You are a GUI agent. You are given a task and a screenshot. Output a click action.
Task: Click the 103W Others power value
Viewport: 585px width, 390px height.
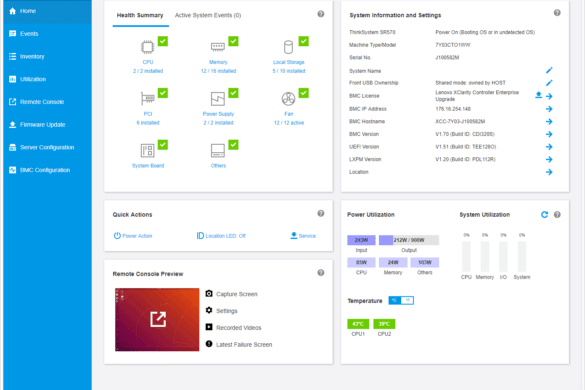[x=425, y=262]
